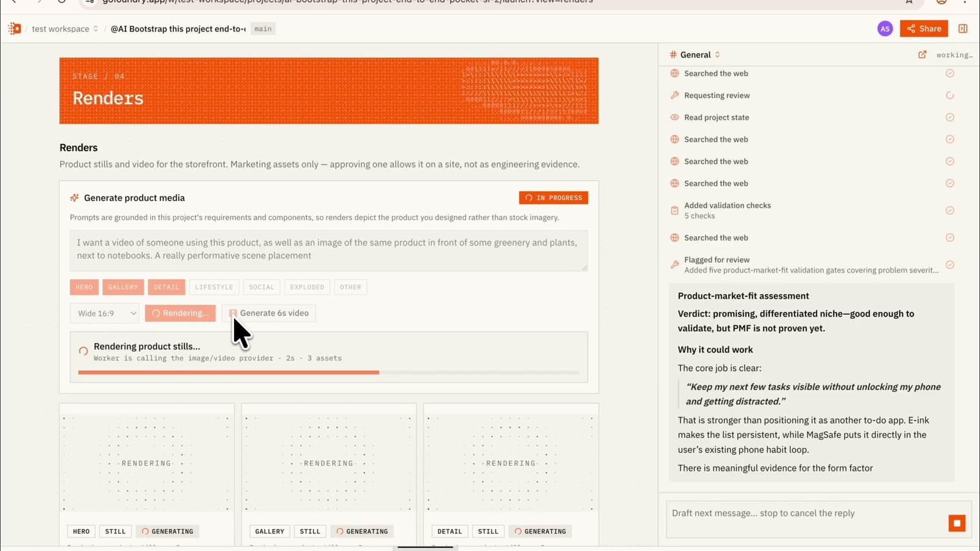This screenshot has width=980, height=551.
Task: Click the wrench icon beside Requesting review
Action: tap(674, 96)
